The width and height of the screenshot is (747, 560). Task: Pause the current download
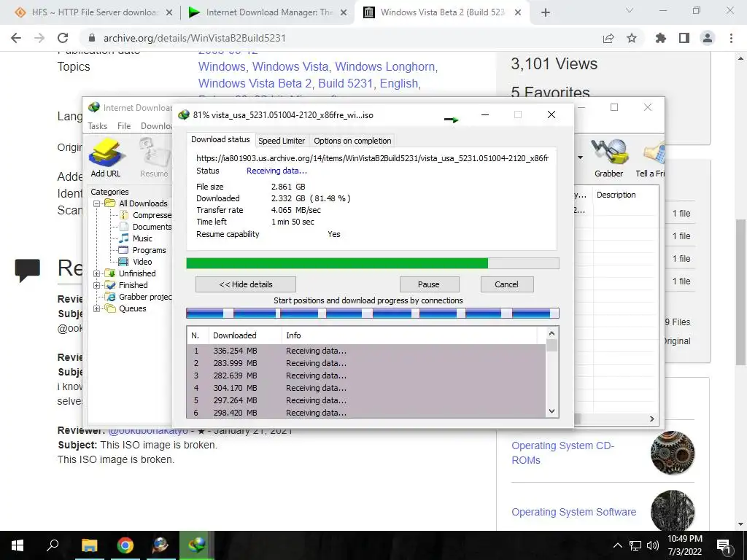429,284
